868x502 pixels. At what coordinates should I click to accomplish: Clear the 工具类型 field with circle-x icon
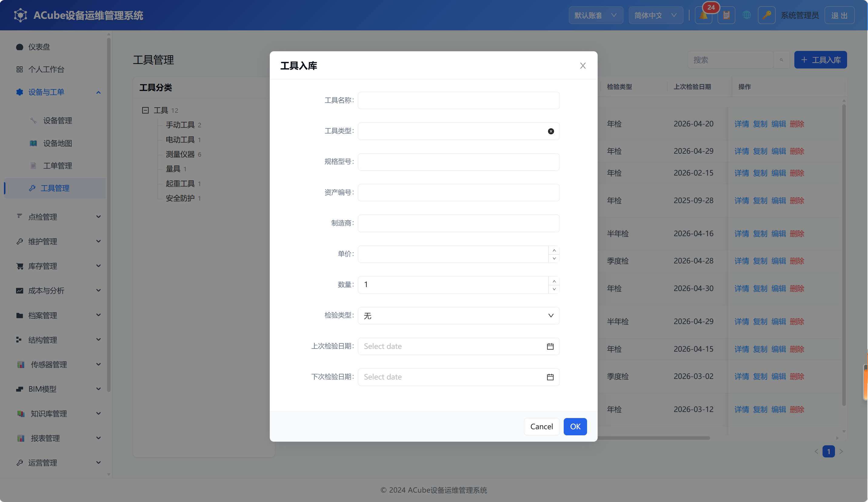551,131
